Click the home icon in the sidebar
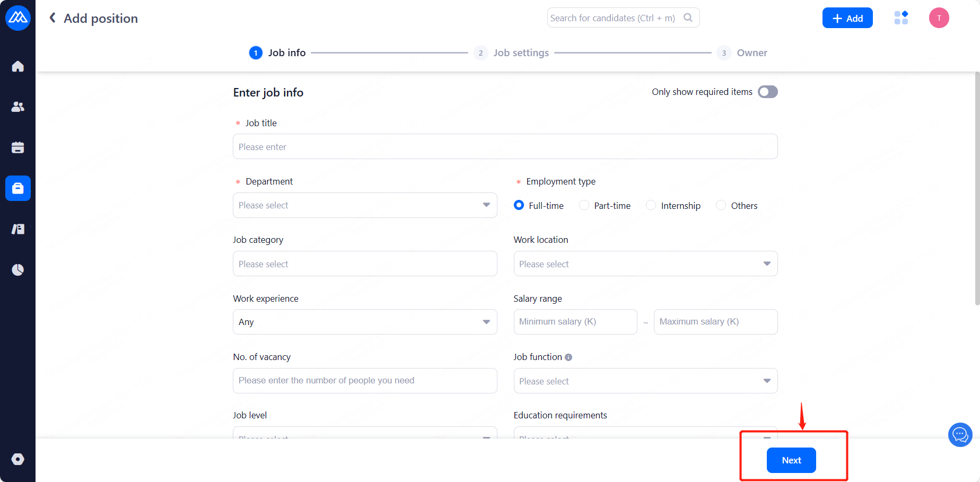The width and height of the screenshot is (980, 482). (17, 66)
